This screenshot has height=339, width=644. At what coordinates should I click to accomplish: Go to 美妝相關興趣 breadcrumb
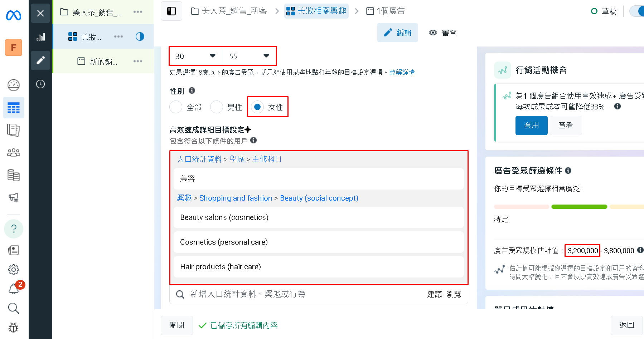316,11
